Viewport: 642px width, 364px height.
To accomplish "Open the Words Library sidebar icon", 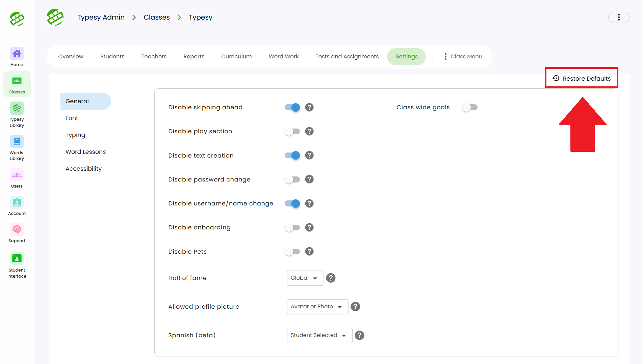I will 17,142.
